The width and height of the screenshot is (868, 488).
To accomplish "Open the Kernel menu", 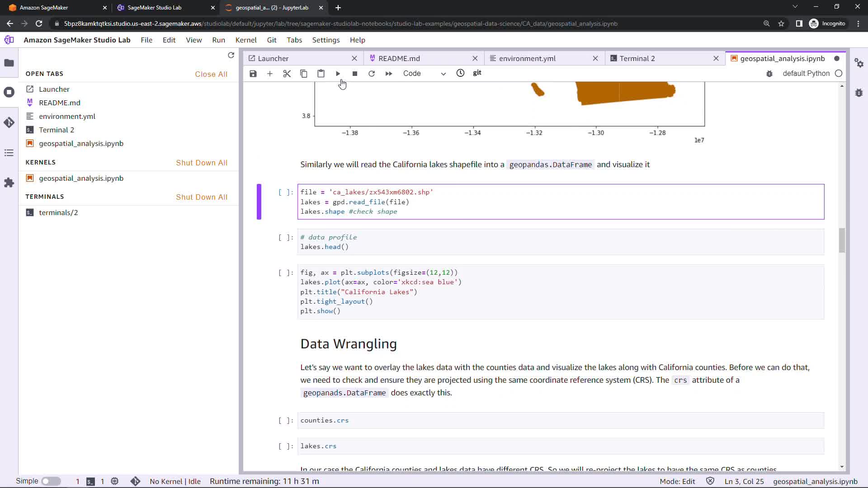I will (245, 40).
